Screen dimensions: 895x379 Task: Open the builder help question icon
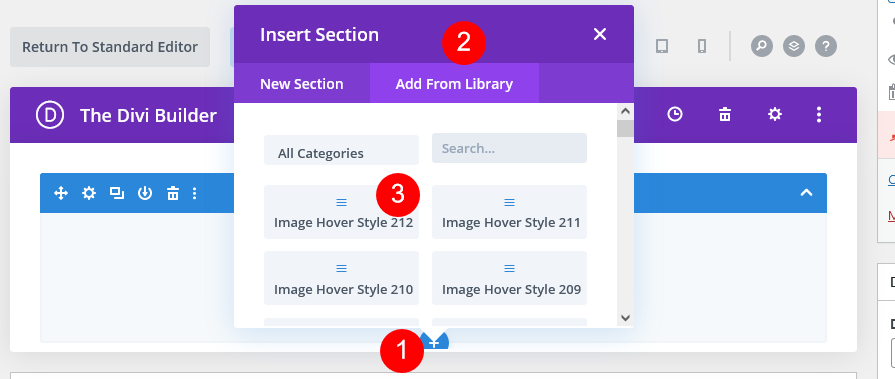826,46
